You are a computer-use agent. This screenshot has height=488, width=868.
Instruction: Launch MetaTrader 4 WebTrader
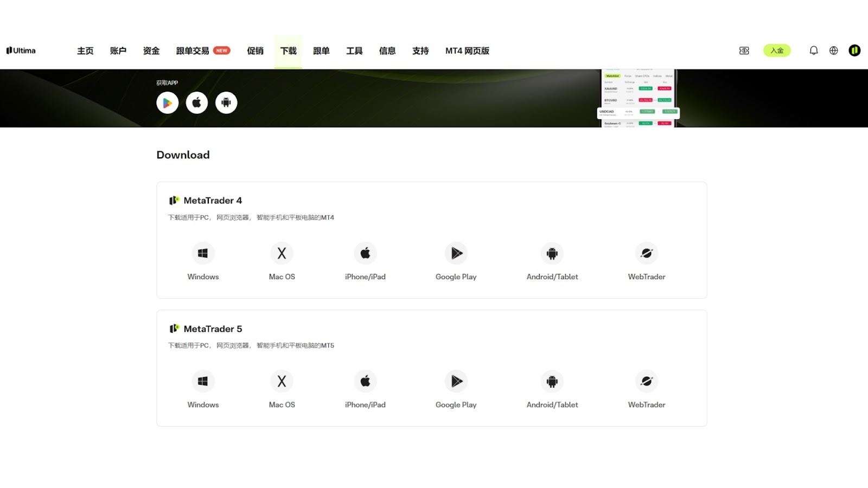click(x=646, y=253)
